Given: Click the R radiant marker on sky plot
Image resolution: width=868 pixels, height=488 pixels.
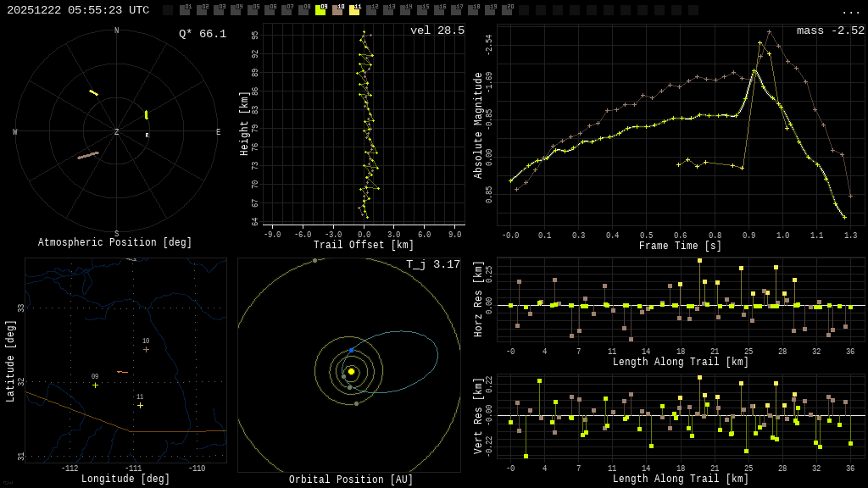Looking at the screenshot, I should point(147,136).
